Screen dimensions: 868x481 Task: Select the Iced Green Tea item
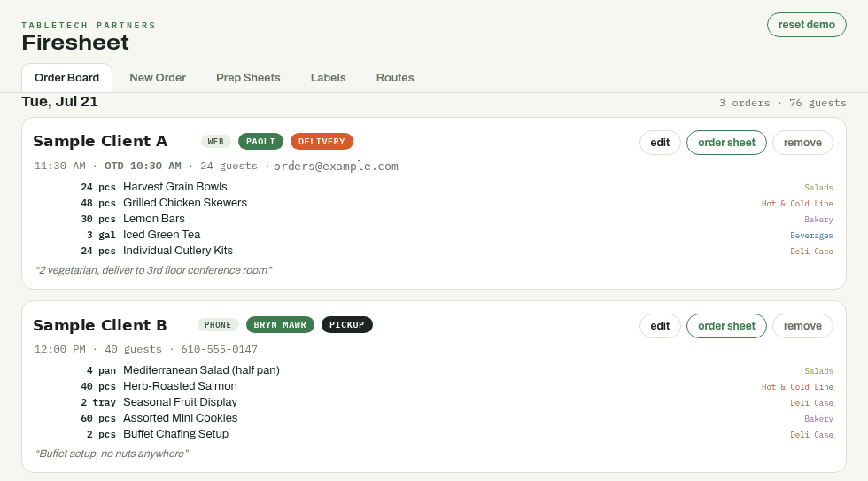161,236
